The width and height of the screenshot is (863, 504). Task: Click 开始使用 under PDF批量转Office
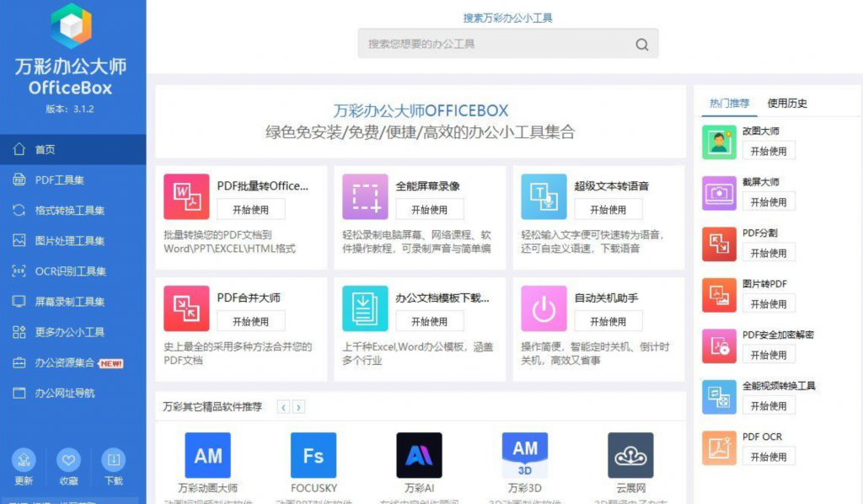[250, 210]
